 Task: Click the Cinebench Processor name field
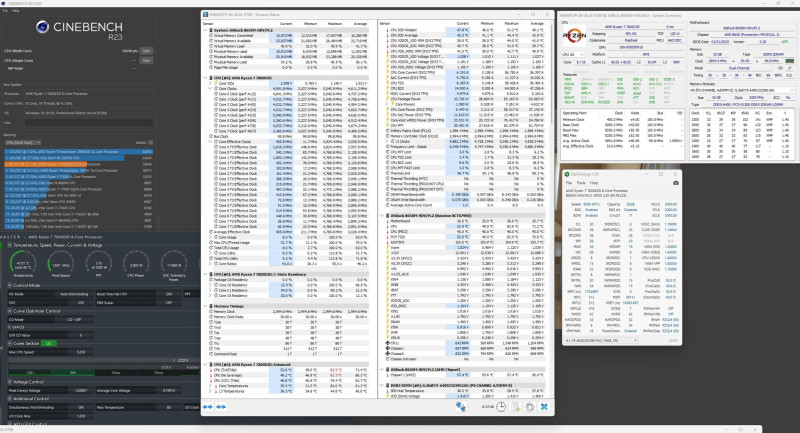pos(89,94)
